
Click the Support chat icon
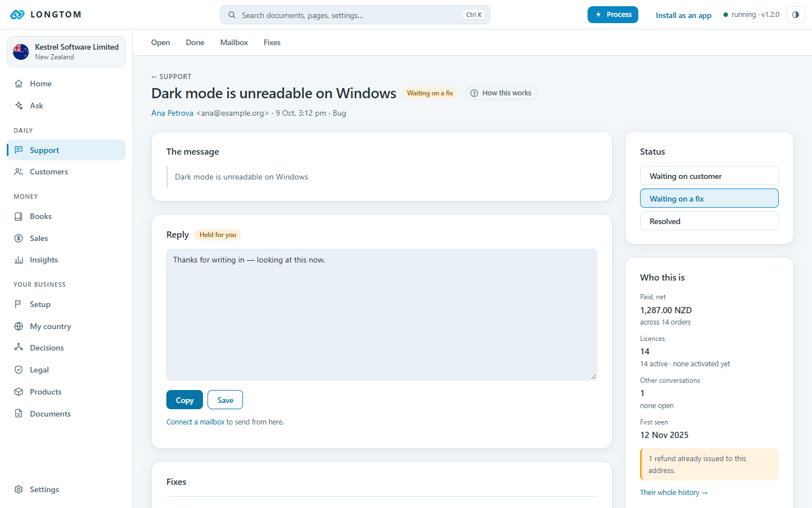pyautogui.click(x=19, y=150)
